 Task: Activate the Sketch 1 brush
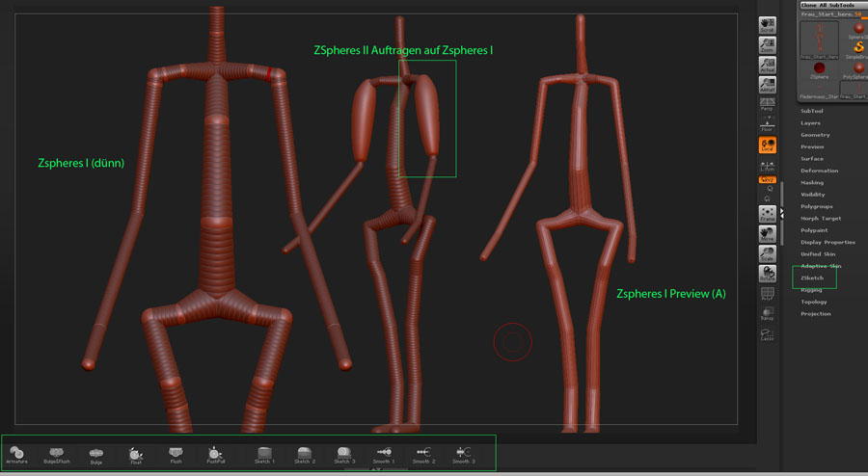[x=264, y=454]
